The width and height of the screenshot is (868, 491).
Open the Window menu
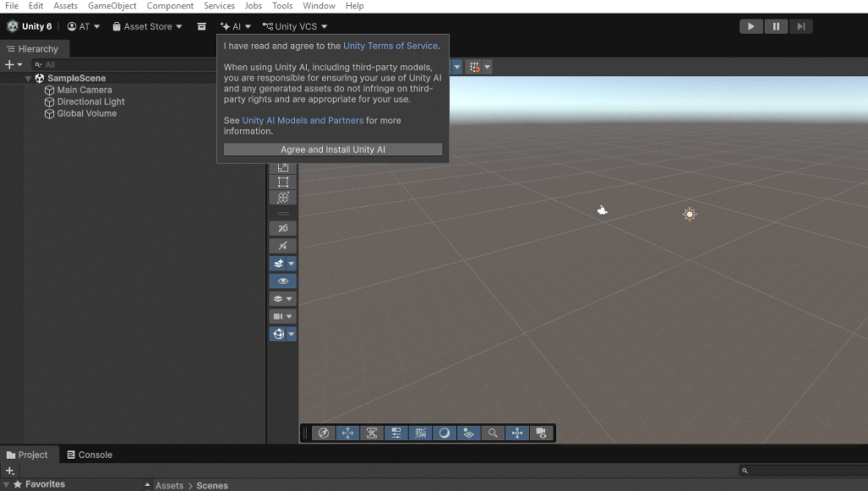click(319, 6)
